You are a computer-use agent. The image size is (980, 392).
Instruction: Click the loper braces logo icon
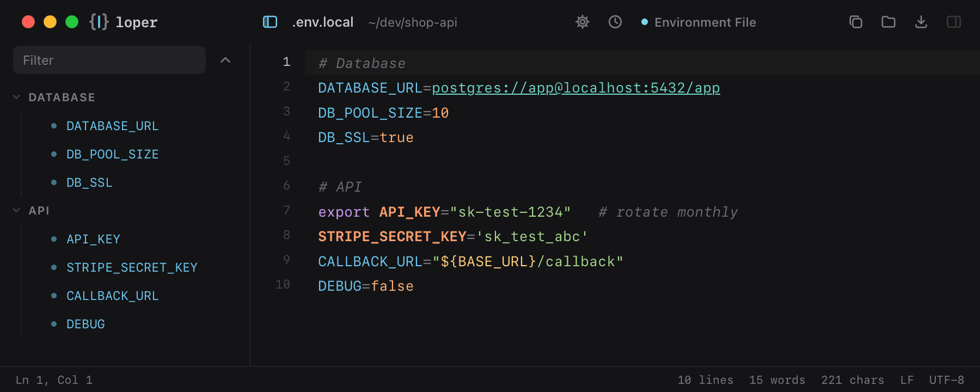99,22
